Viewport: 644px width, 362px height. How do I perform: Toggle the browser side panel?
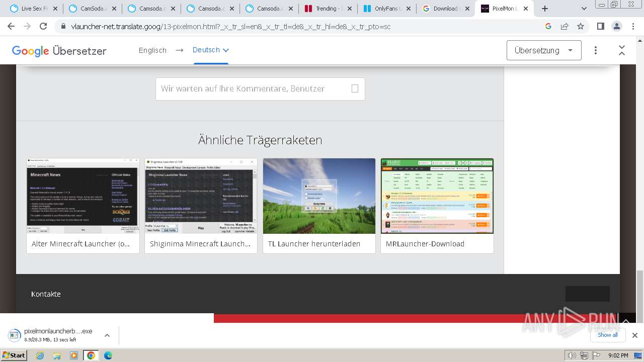[600, 26]
